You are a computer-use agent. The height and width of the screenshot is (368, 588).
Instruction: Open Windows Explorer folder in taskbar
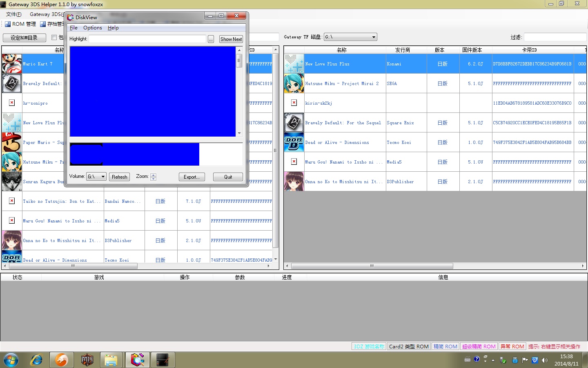click(x=111, y=360)
